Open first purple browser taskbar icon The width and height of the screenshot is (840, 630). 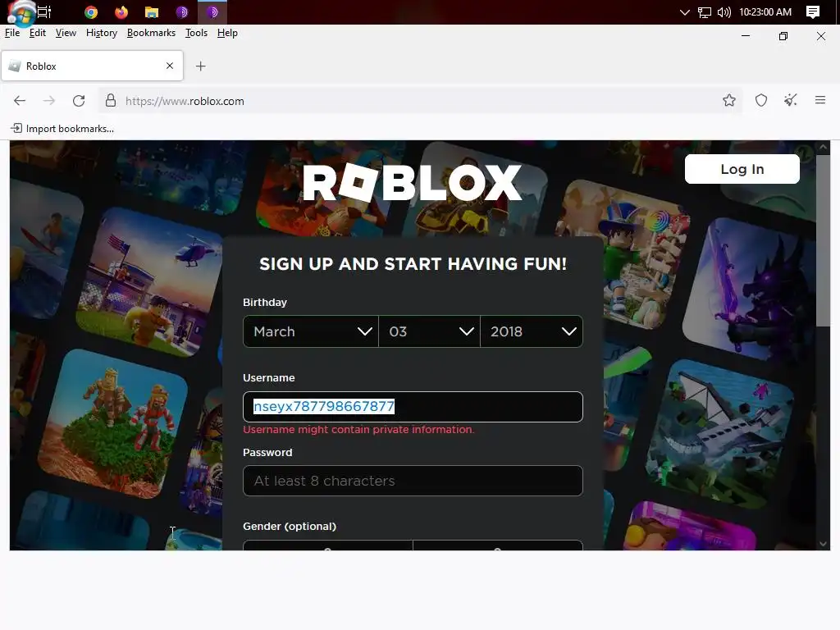point(182,11)
